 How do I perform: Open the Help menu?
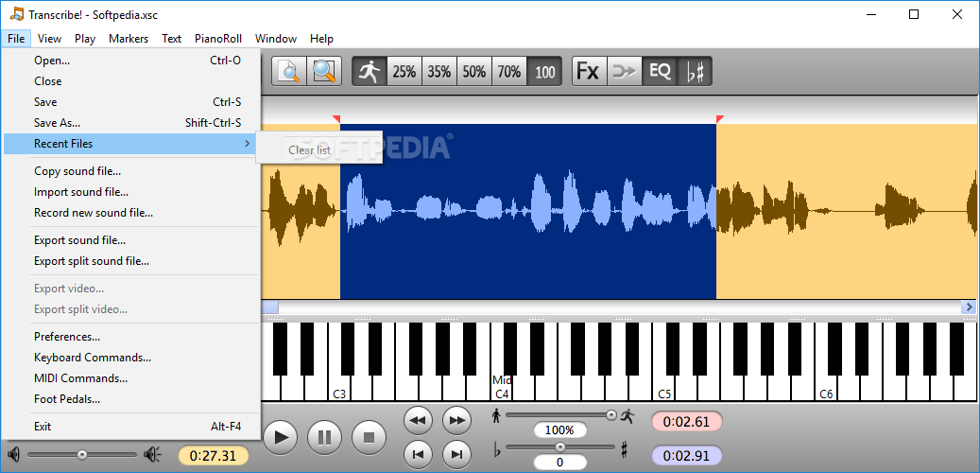pyautogui.click(x=322, y=39)
